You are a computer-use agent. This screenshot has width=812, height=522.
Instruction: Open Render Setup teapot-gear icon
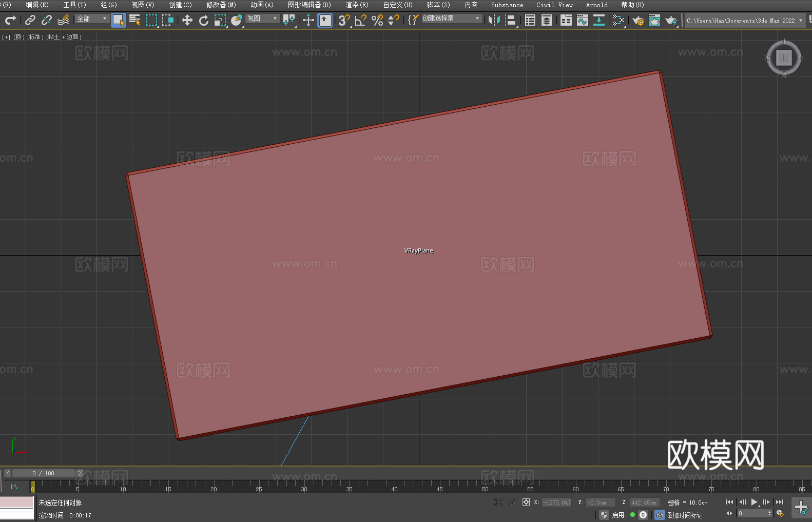[x=638, y=20]
